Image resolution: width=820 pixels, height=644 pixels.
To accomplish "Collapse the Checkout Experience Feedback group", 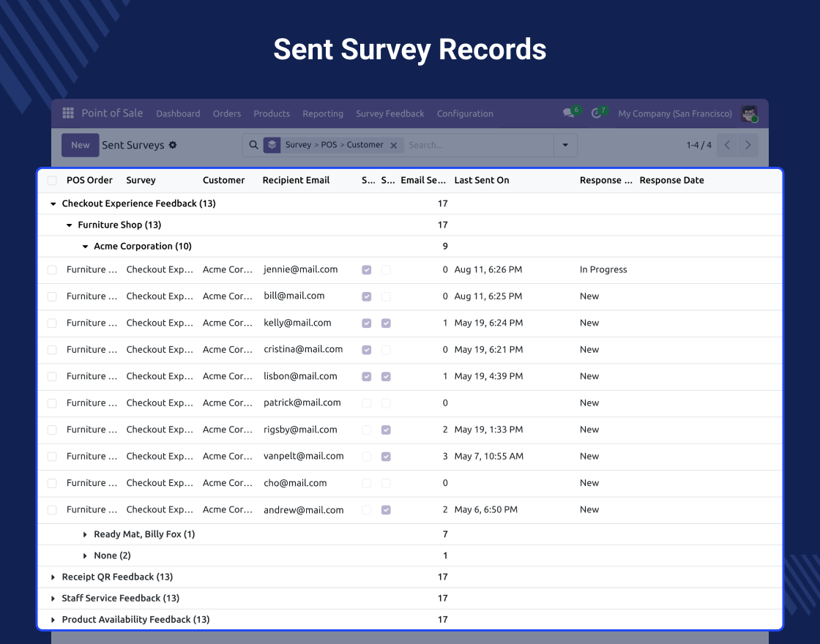I will 53,204.
